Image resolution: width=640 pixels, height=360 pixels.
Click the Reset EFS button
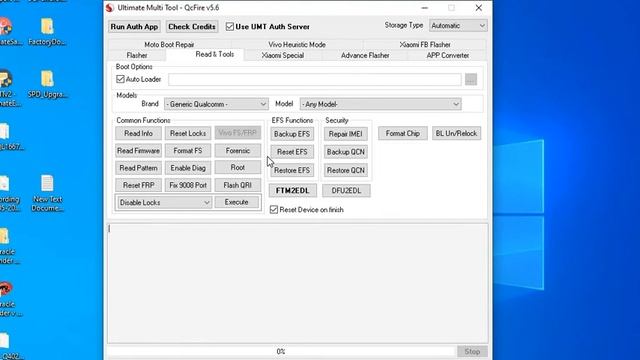point(292,152)
